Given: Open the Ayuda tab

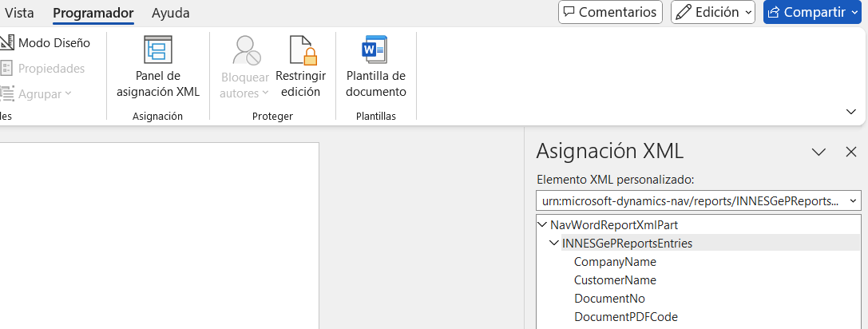Looking at the screenshot, I should pyautogui.click(x=171, y=13).
